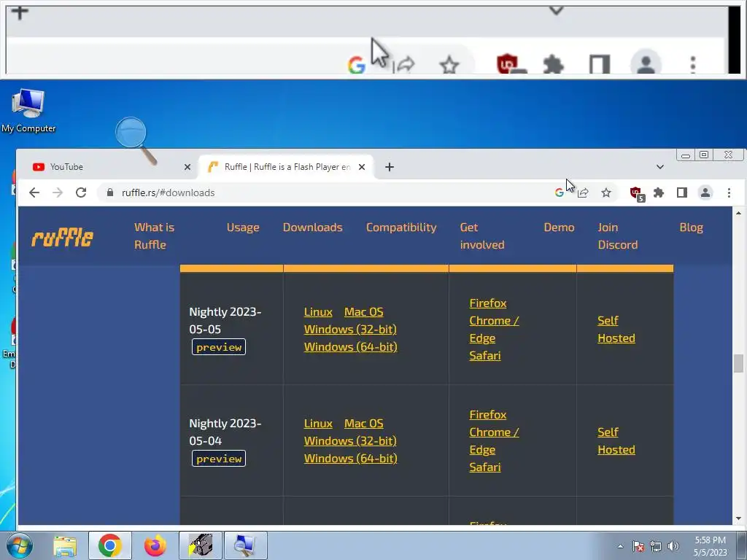Screen dimensions: 747x560
Task: Open a new tab with plus button
Action: point(390,167)
